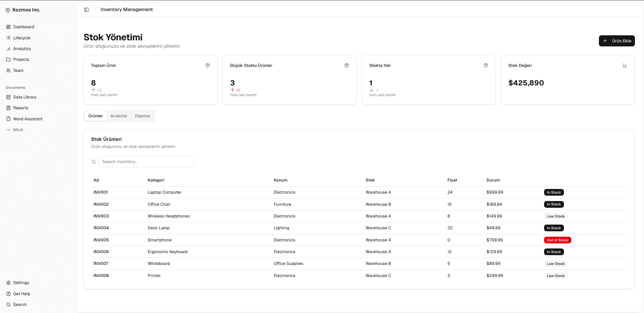The image size is (644, 313).
Task: Click package icon on Stokta Yok card
Action: coord(486,65)
